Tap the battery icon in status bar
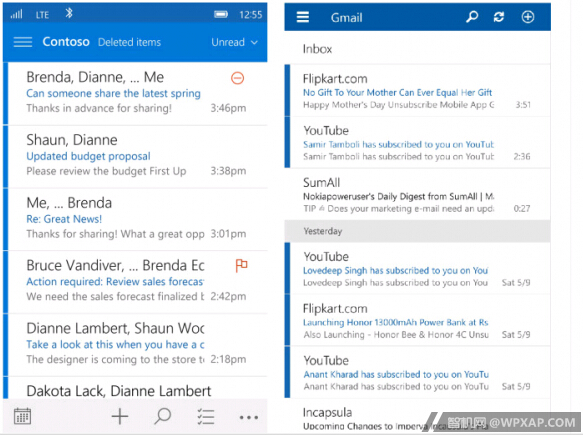 221,14
